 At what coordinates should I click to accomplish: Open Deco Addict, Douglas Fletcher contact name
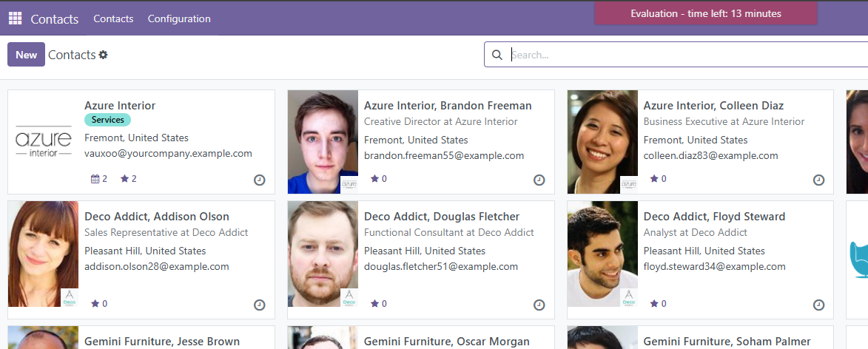(442, 217)
